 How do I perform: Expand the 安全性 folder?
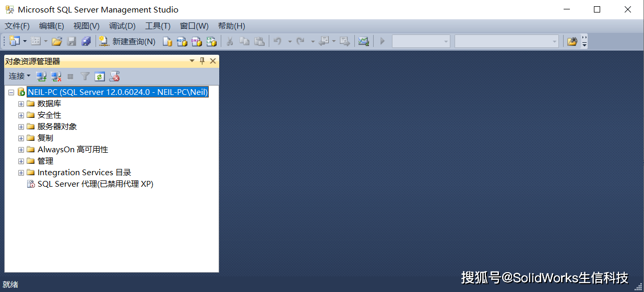coord(21,115)
